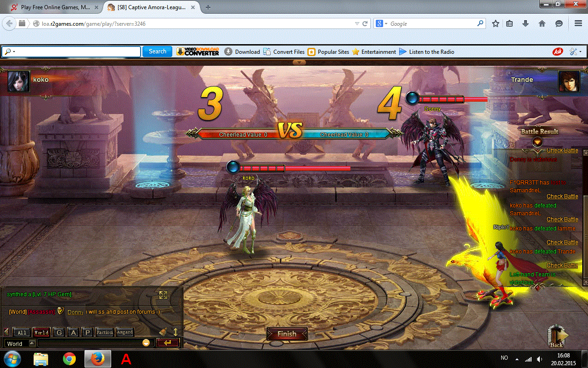This screenshot has height=368, width=588.
Task: Expand the top game toolbar arrow
Action: pos(299,62)
